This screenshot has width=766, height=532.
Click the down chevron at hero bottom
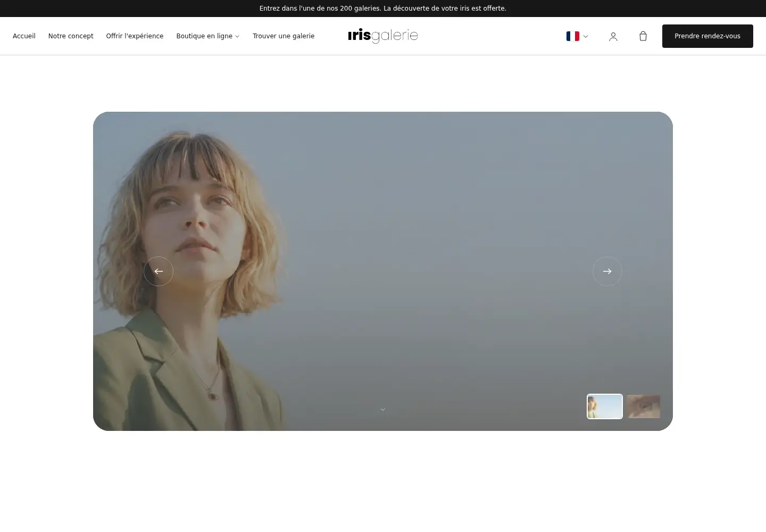[x=383, y=410]
